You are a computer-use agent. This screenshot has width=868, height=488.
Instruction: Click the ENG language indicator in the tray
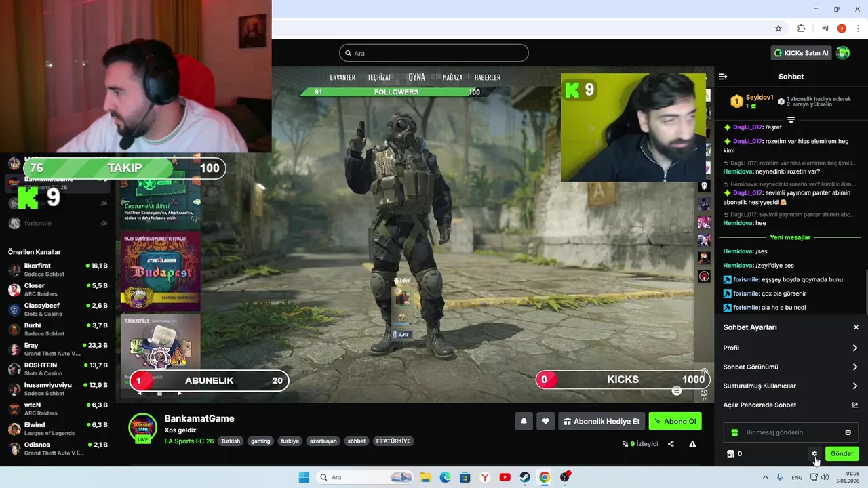click(x=797, y=477)
